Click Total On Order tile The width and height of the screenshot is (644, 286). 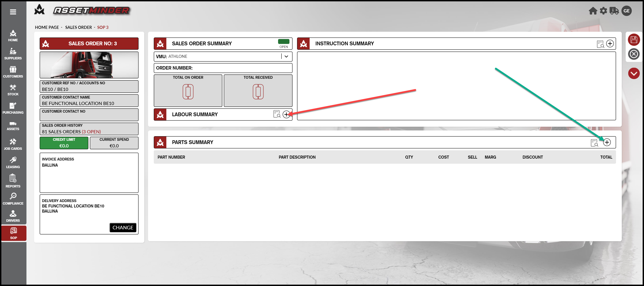[x=188, y=91]
